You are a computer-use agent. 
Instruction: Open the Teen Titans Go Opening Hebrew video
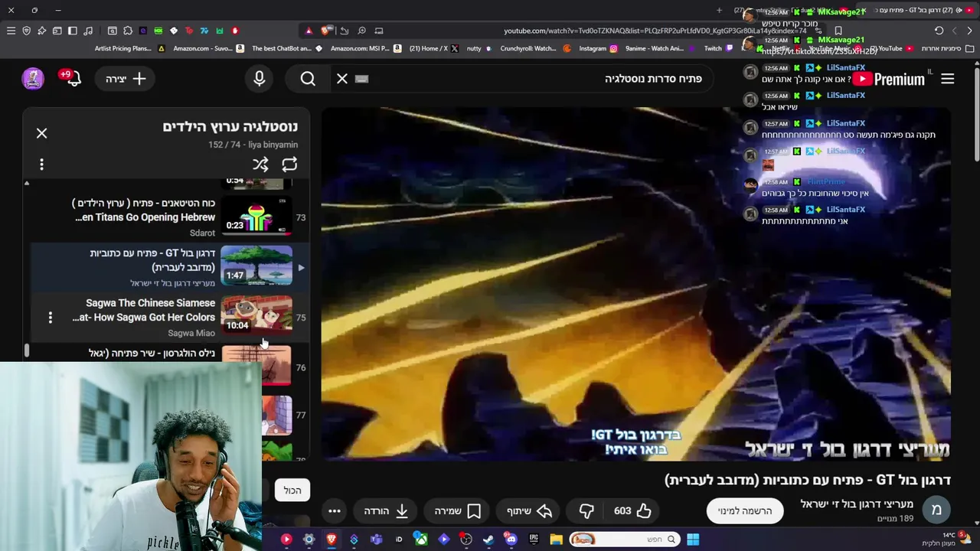pos(144,210)
